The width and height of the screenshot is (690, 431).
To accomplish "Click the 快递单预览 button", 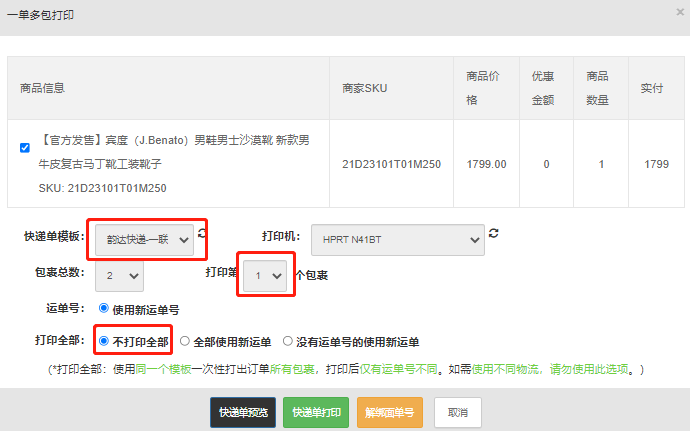I will 243,412.
